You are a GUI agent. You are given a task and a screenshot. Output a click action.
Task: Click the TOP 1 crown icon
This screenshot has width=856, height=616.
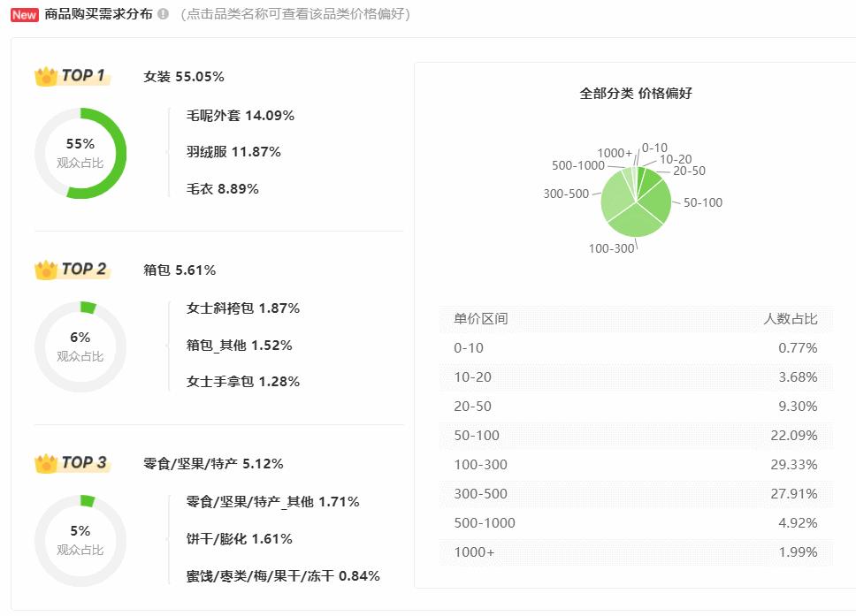tap(46, 76)
